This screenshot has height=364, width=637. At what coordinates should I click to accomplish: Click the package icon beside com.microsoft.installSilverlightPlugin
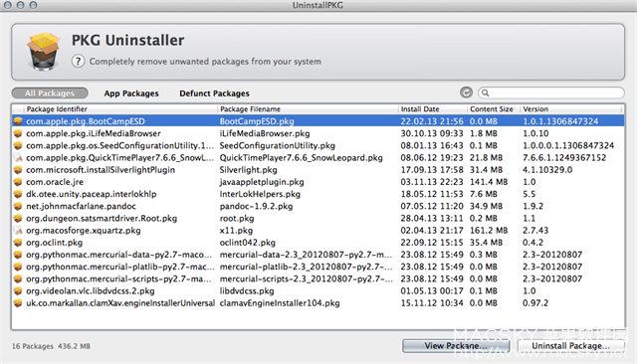click(x=18, y=170)
